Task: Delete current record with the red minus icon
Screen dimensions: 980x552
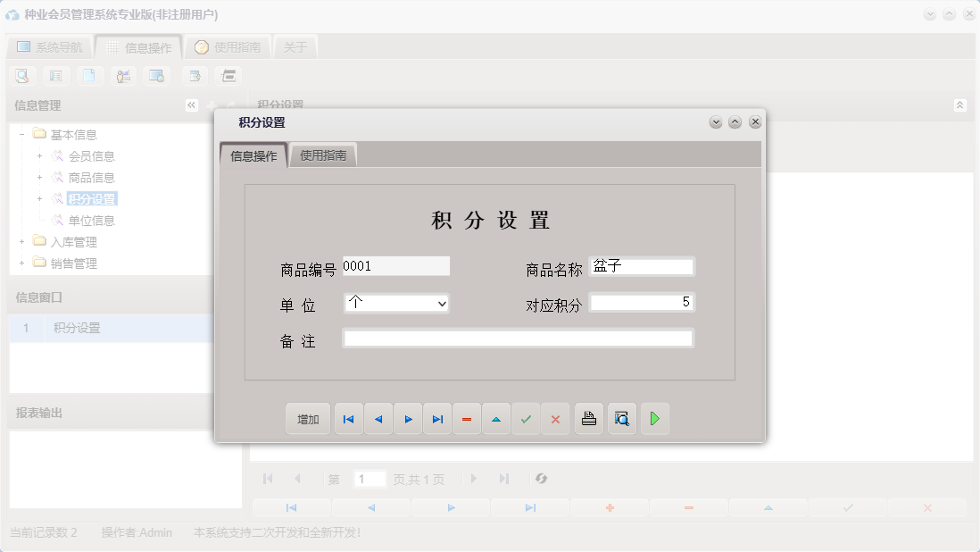Action: pyautogui.click(x=467, y=418)
